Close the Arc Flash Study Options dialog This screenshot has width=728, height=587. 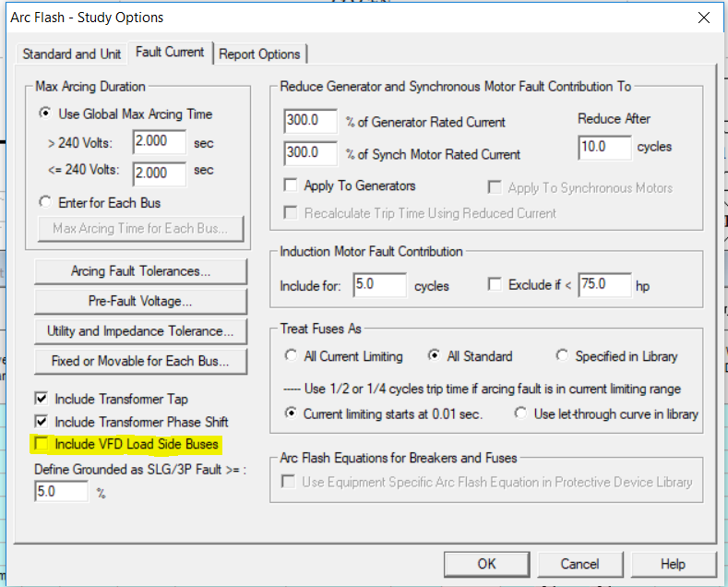[x=704, y=18]
